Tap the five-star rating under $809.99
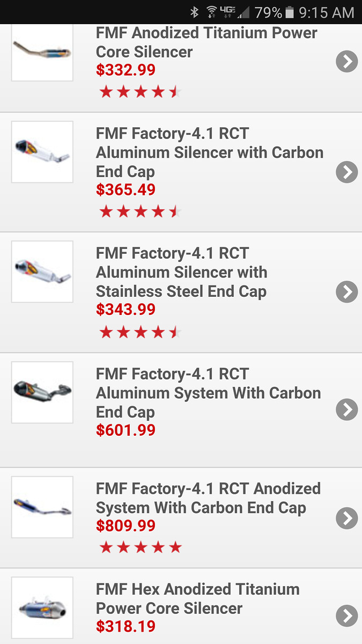 pos(141,547)
